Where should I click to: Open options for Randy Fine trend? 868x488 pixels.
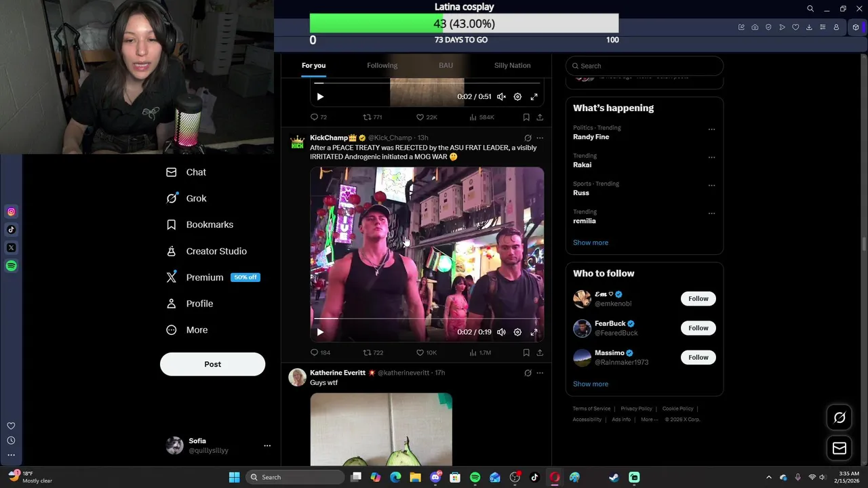pyautogui.click(x=711, y=129)
